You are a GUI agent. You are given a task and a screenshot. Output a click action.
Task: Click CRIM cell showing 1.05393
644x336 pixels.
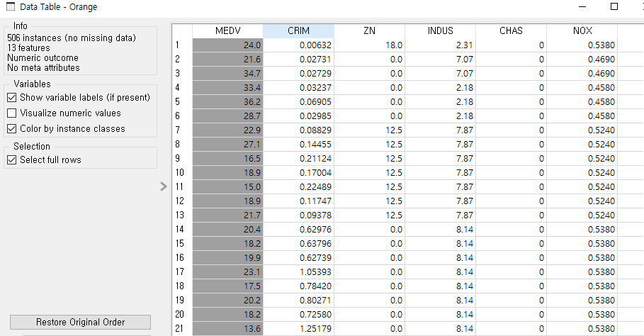pos(298,272)
